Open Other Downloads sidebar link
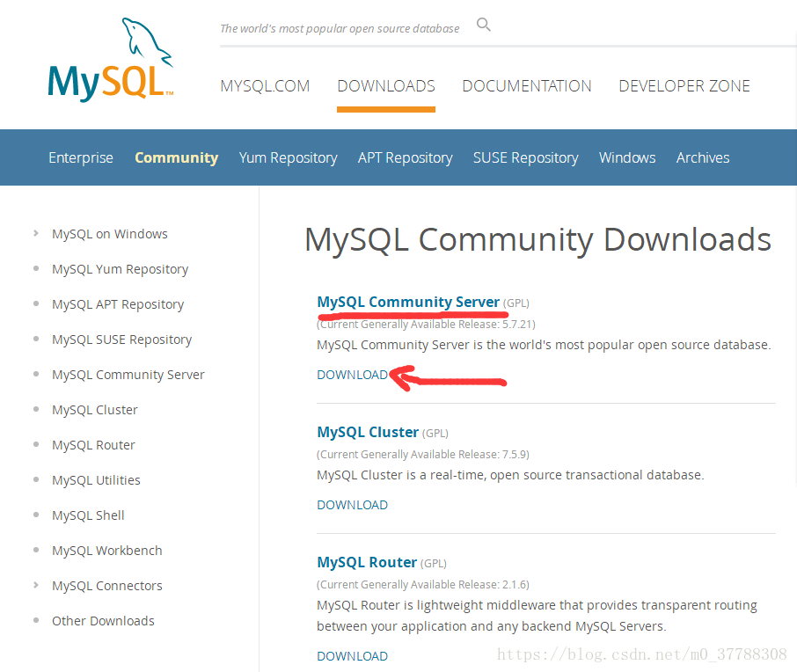 [x=103, y=621]
